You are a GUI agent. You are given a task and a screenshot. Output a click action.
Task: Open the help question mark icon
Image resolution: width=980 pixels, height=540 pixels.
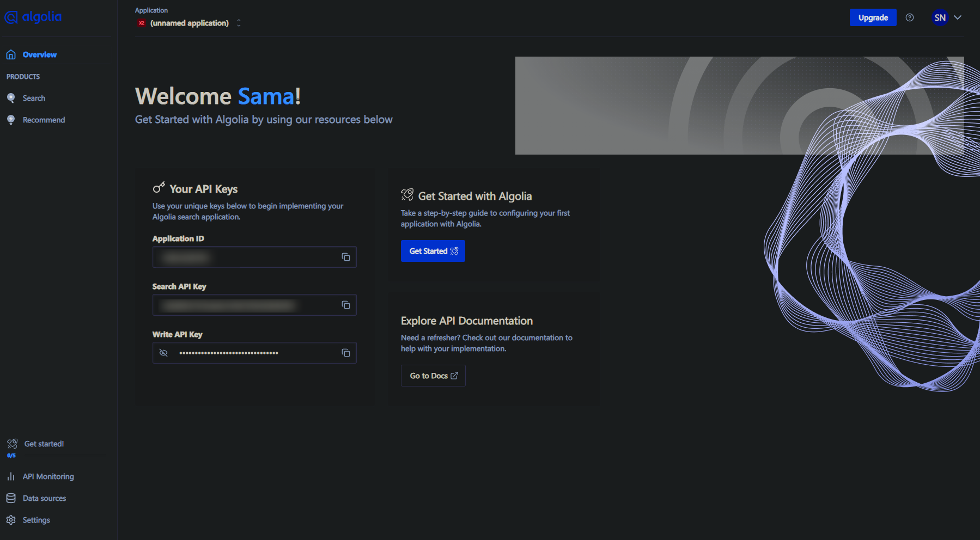tap(910, 17)
